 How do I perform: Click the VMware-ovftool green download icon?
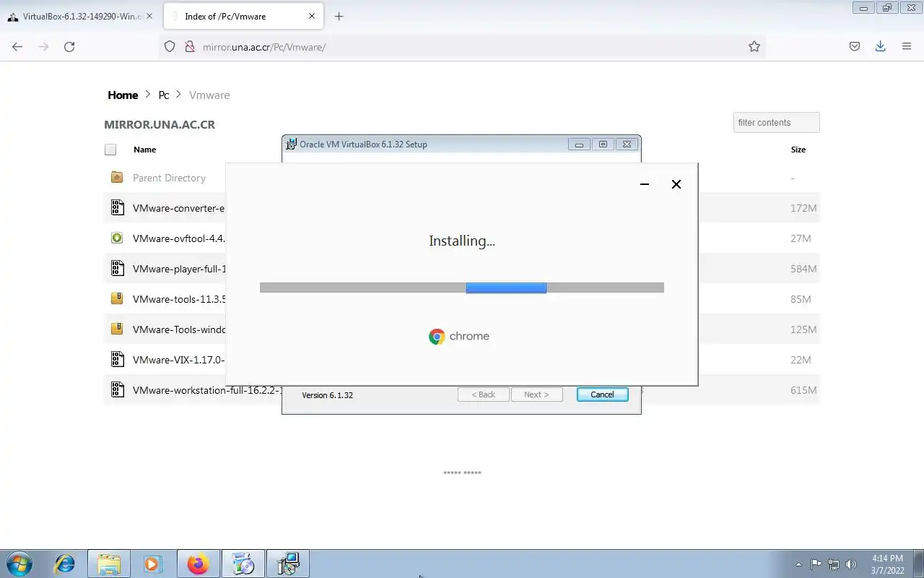click(117, 238)
